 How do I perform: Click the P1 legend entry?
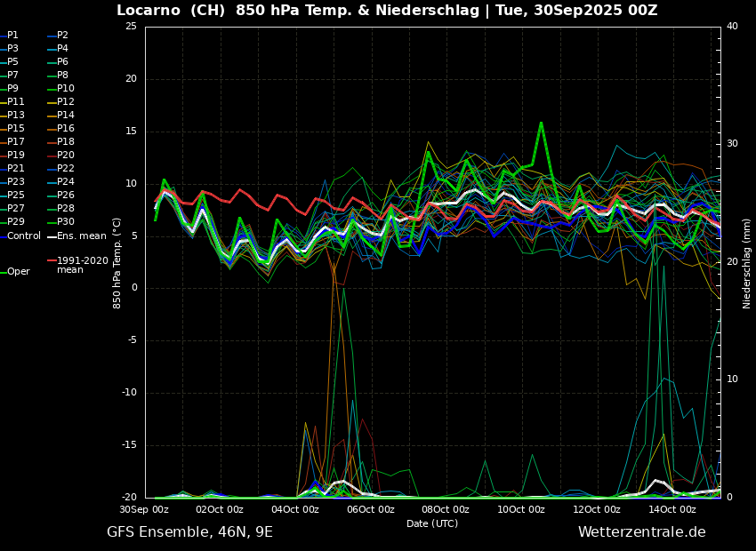pos(12,36)
